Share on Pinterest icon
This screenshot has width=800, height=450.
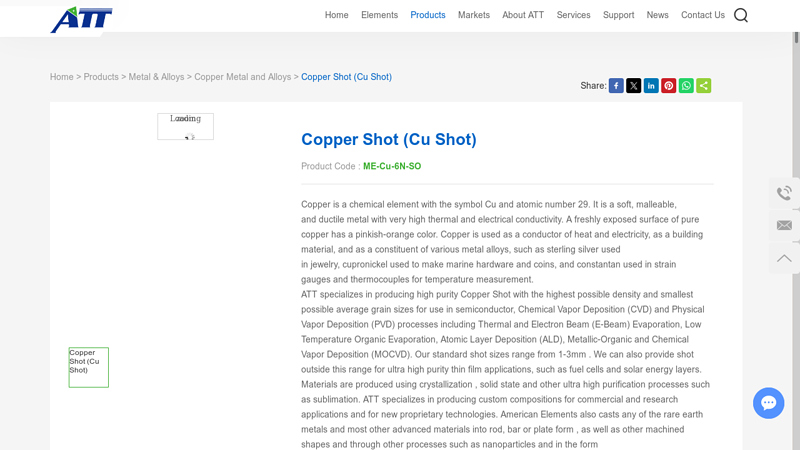668,86
